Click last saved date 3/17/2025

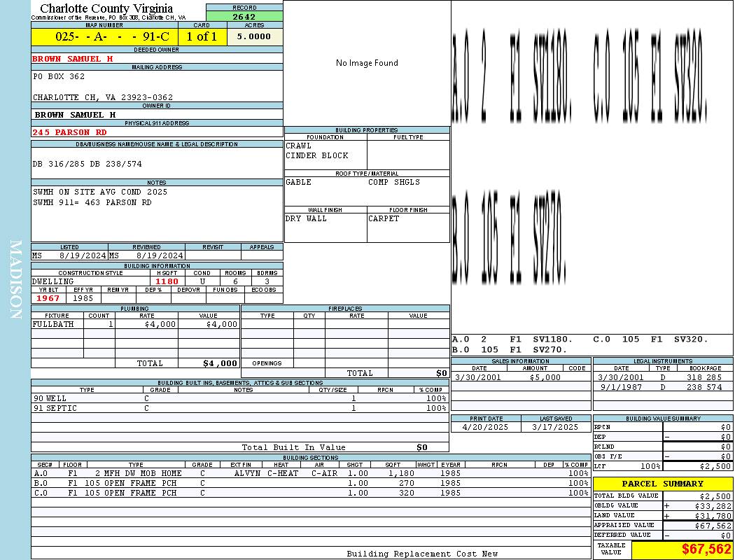pyautogui.click(x=555, y=428)
